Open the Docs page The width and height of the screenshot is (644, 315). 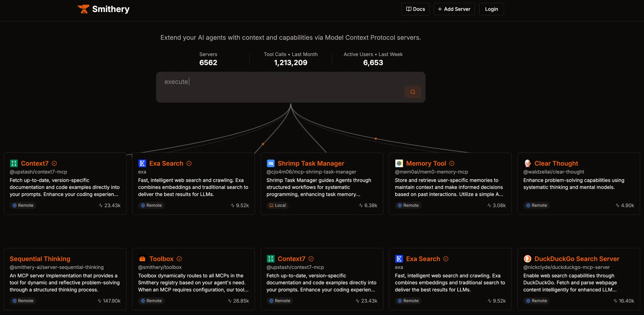tap(415, 9)
